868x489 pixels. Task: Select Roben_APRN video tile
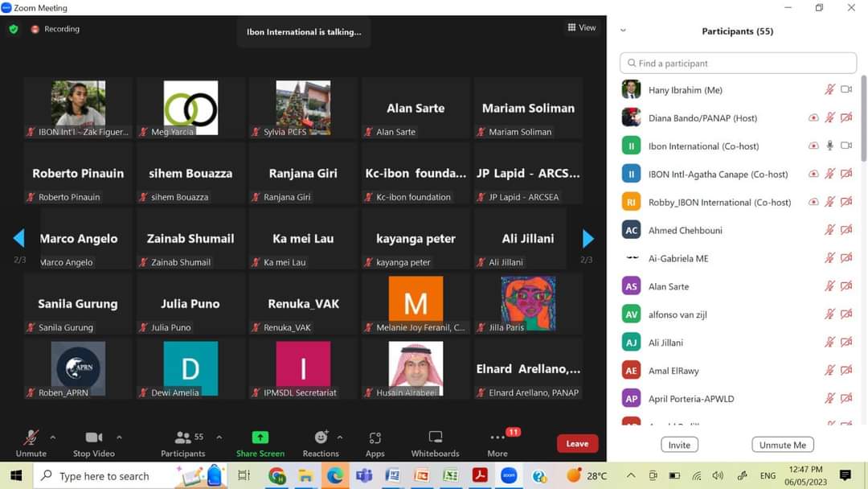(x=78, y=368)
